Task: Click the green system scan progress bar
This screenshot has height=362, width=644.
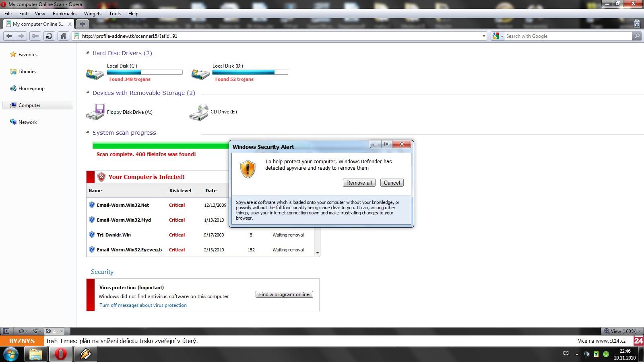Action: (161, 145)
